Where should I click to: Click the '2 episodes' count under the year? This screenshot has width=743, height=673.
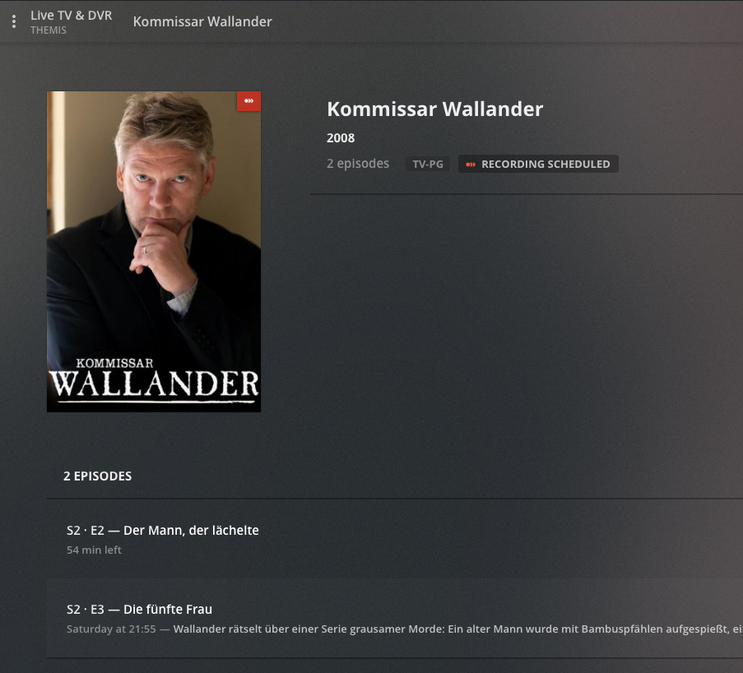coord(358,164)
